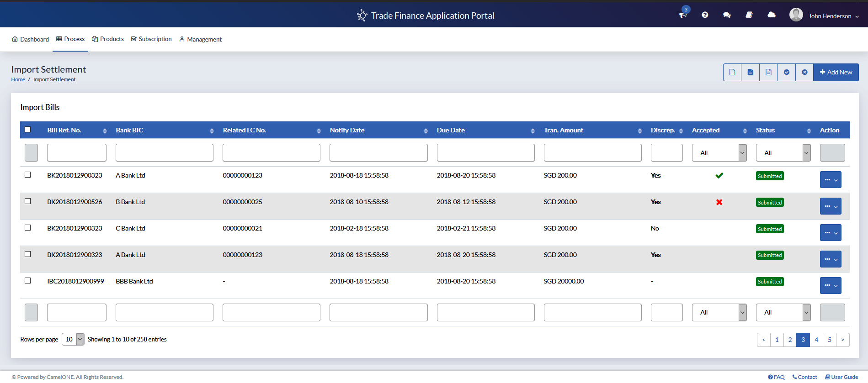Screen dimensions: 868x383
Task: Select the IBC2018012900999 row checkbox
Action: 28,281
